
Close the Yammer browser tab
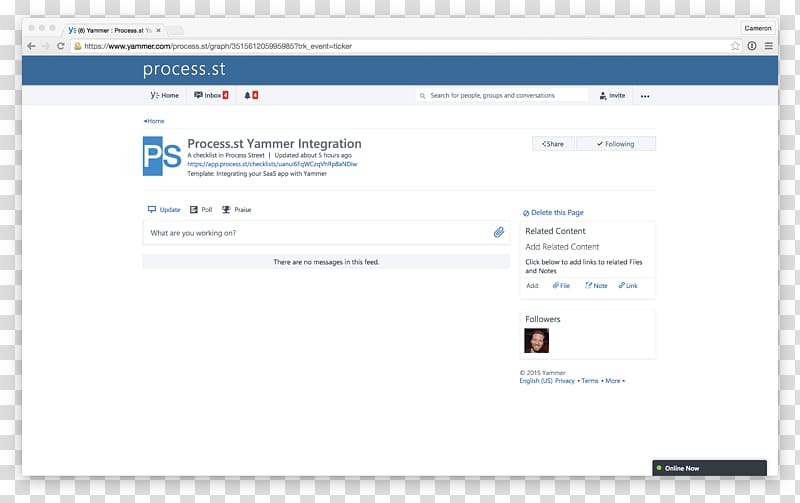159,31
